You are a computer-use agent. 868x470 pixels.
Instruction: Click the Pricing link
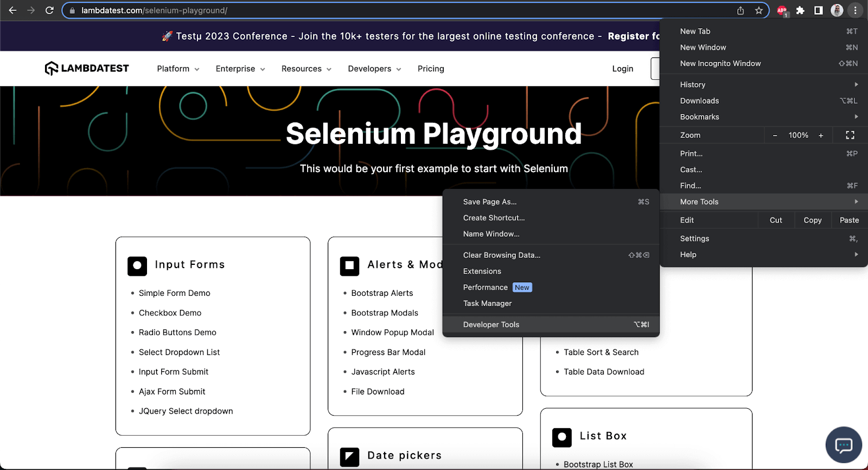(x=431, y=69)
